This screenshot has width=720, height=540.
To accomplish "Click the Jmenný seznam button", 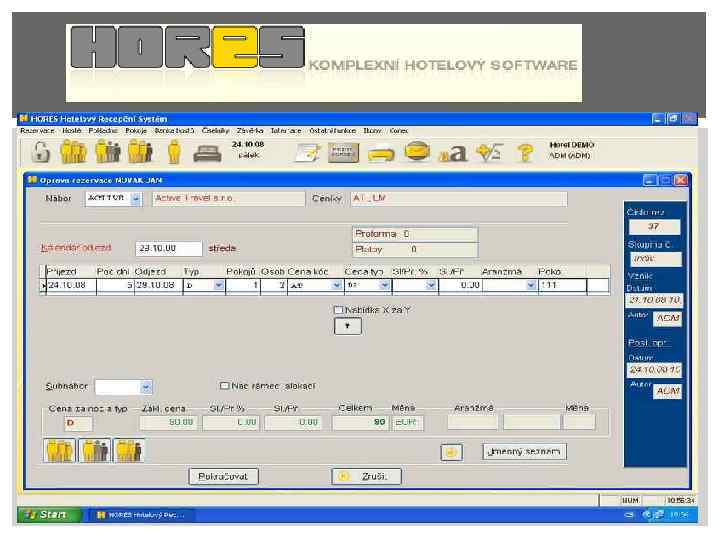I will click(524, 451).
